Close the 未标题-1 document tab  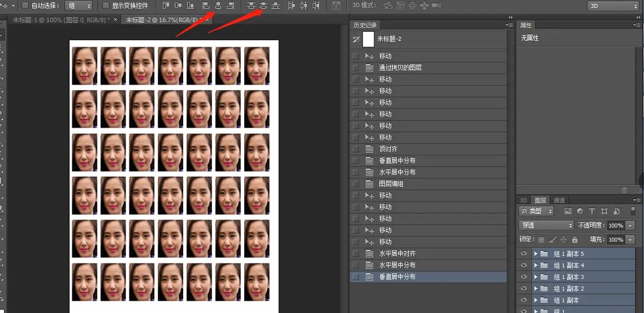tap(115, 19)
